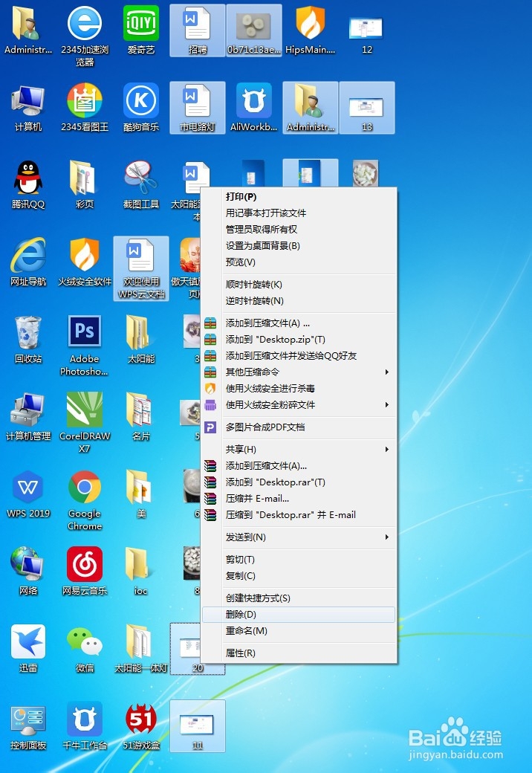Image resolution: width=532 pixels, height=773 pixels.
Task: Expand the 其他压缩命令 submenu
Action: point(299,372)
